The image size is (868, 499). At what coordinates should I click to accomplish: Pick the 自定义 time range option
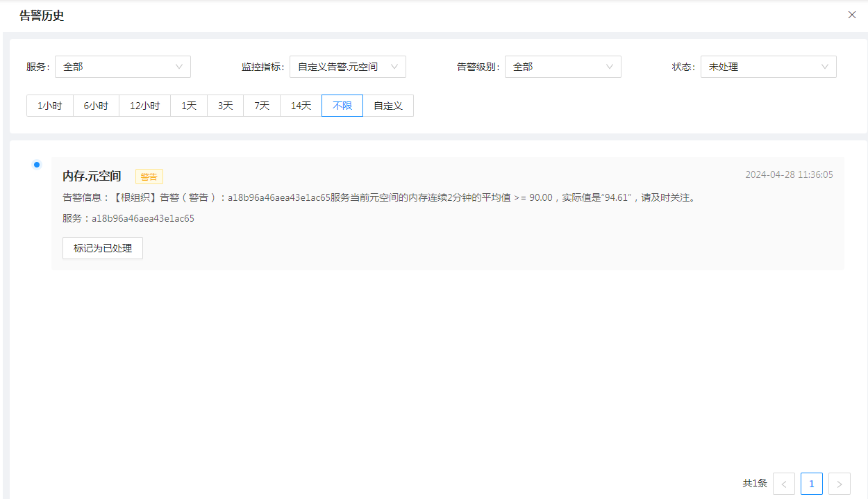point(388,106)
